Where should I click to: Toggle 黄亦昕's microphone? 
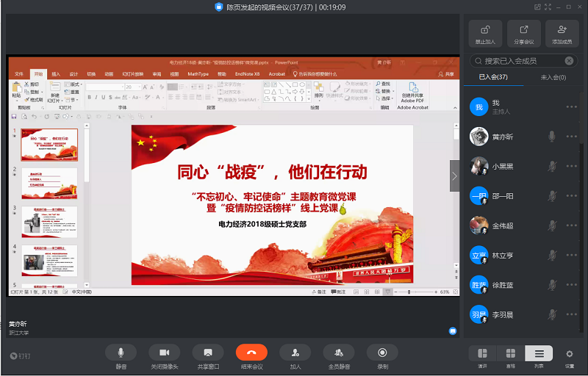pyautogui.click(x=552, y=137)
